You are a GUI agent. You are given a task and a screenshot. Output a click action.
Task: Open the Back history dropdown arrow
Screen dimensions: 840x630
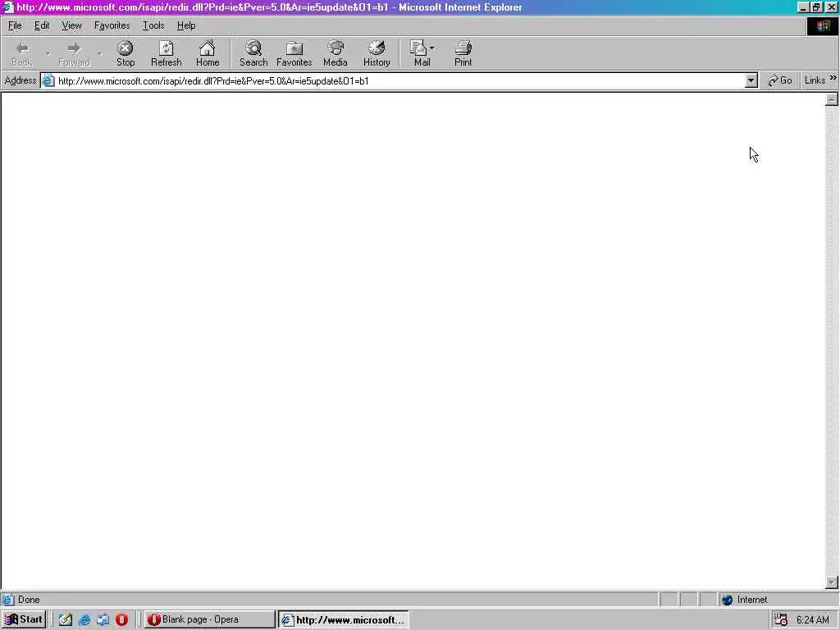coord(48,53)
